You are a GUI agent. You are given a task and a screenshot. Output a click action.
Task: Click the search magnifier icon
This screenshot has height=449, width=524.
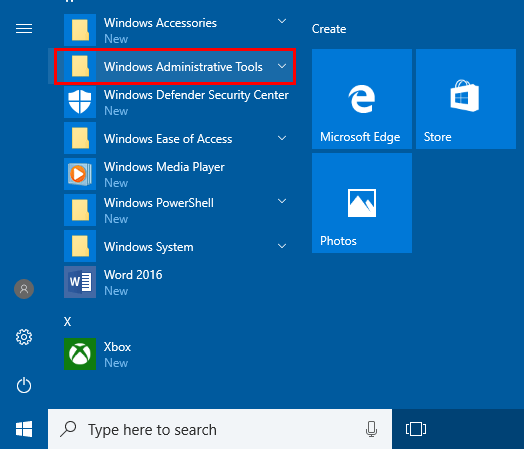[69, 429]
